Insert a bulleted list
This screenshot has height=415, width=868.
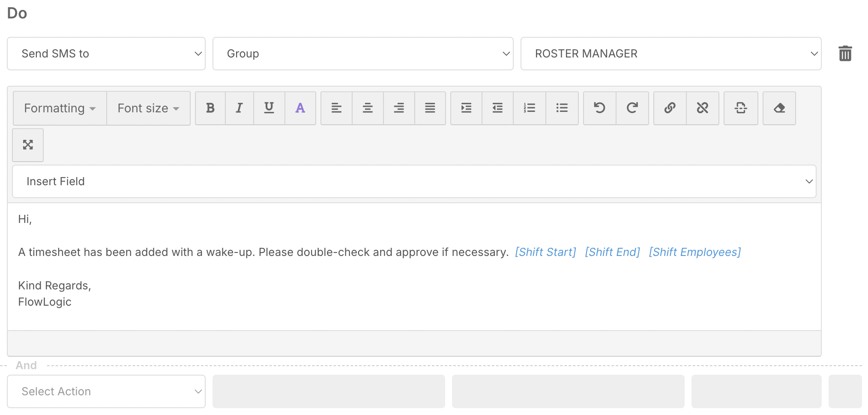click(562, 108)
